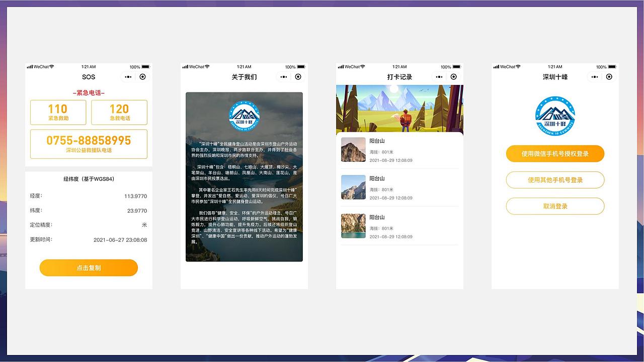This screenshot has height=362, width=644.
Task: Select the latitude value 23.9770
Action: (137, 211)
